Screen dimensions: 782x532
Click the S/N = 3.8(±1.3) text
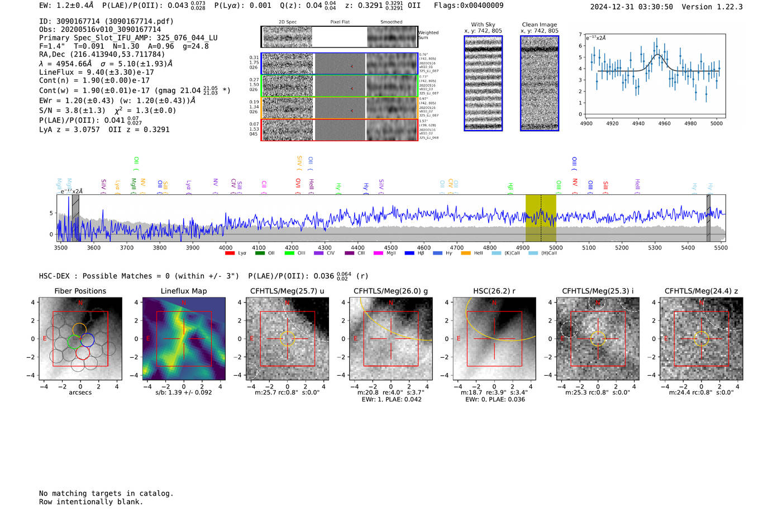pyautogui.click(x=72, y=111)
